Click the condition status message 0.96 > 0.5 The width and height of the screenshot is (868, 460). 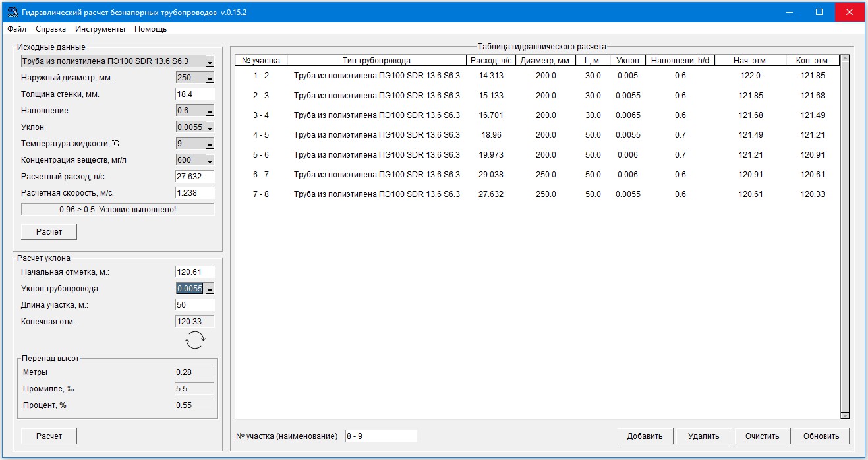(x=118, y=210)
